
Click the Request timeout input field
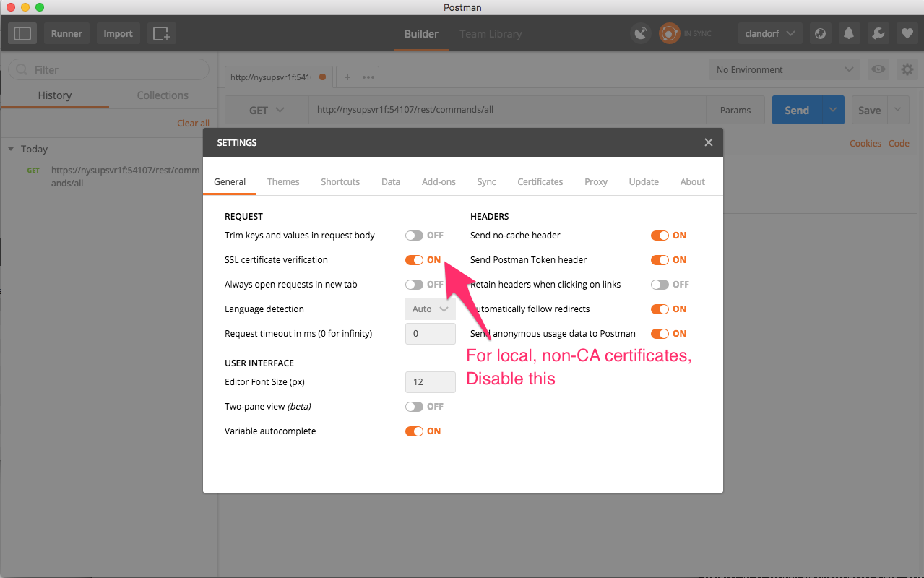pos(430,334)
